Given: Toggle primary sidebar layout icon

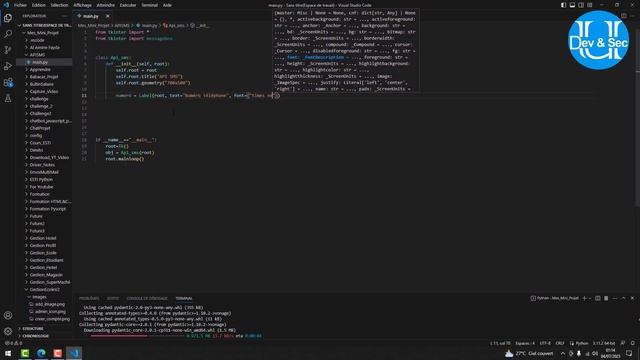Looking at the screenshot, I should pyautogui.click(x=563, y=5).
